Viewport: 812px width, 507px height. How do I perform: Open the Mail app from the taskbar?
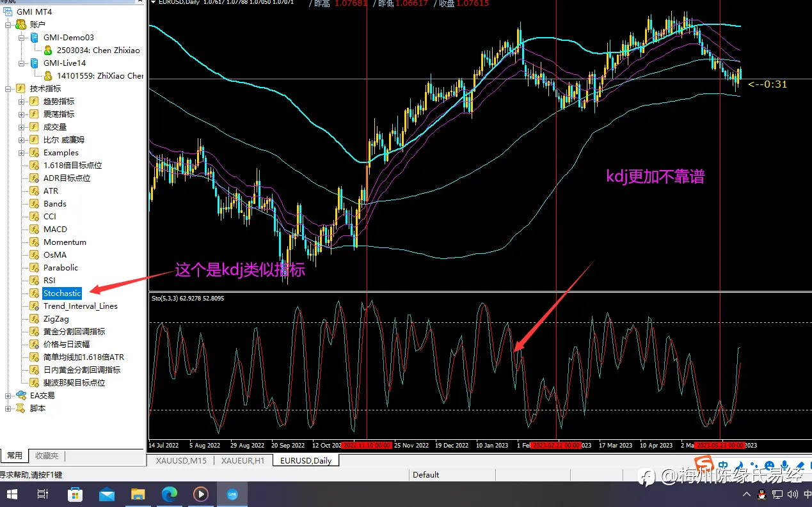(107, 494)
